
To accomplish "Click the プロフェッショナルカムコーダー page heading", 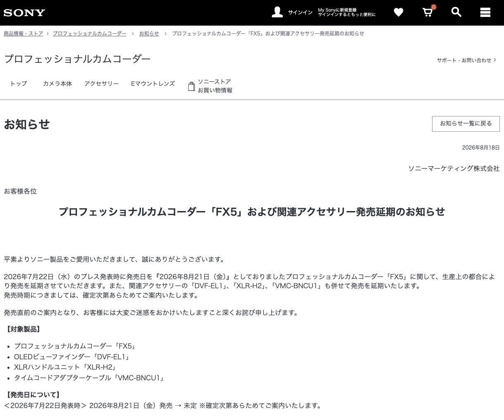I will 77,59.
